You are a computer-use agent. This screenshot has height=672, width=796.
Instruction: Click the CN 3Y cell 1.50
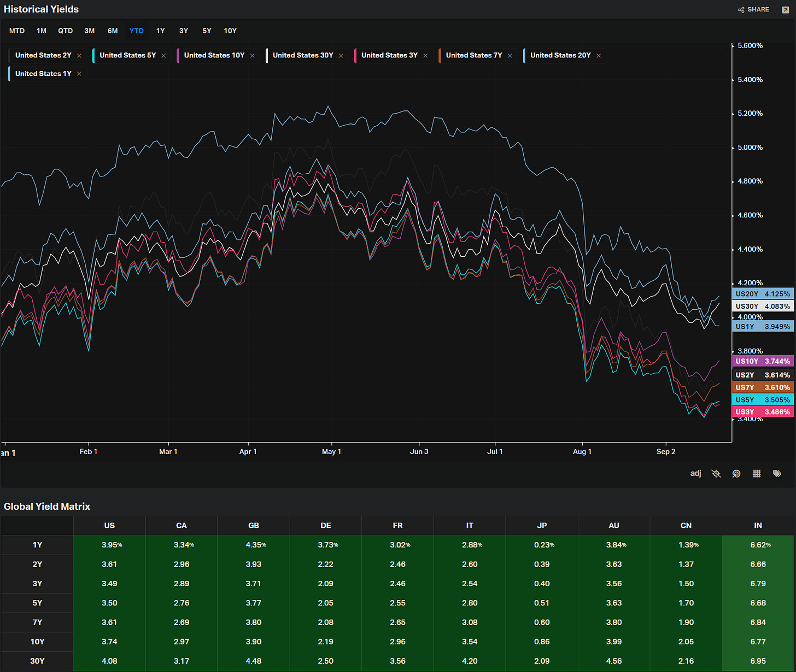[x=686, y=583]
